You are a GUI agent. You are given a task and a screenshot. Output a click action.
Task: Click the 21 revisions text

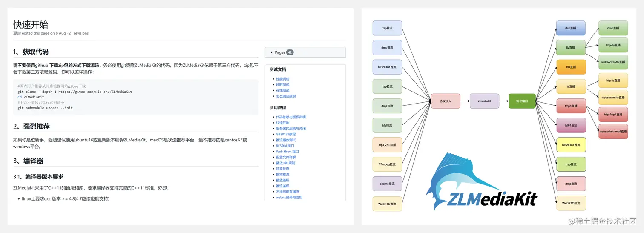click(x=79, y=33)
